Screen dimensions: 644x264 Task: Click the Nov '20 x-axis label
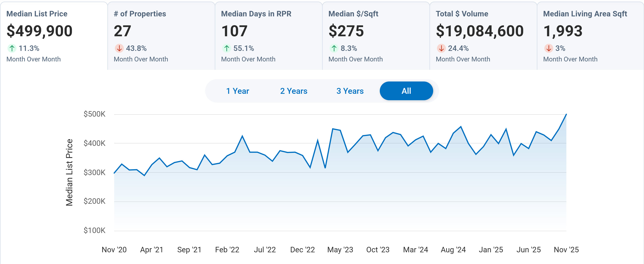(114, 250)
